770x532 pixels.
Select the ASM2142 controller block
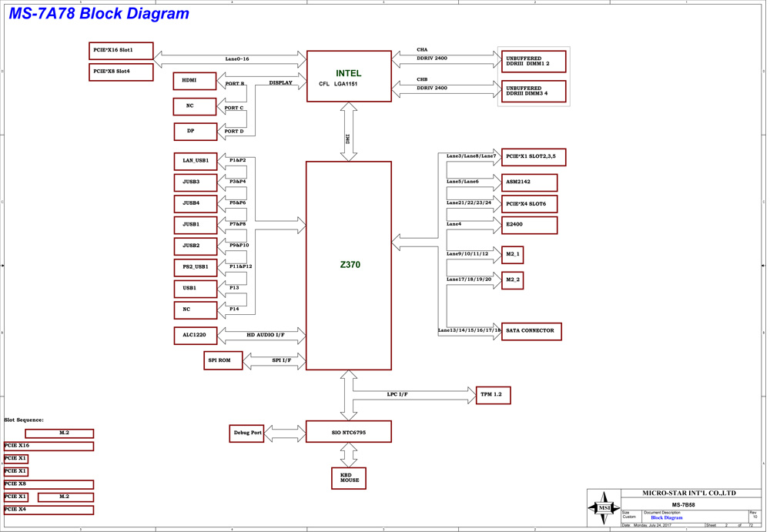click(530, 182)
